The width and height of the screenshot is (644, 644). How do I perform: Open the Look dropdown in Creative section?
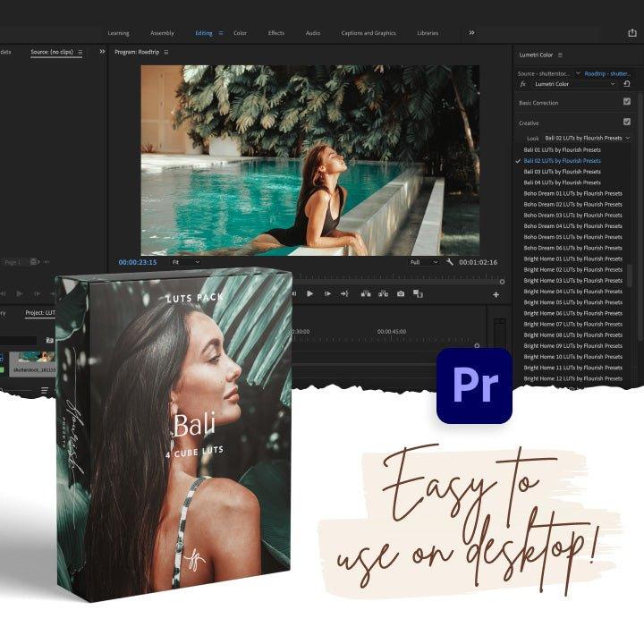tap(587, 138)
